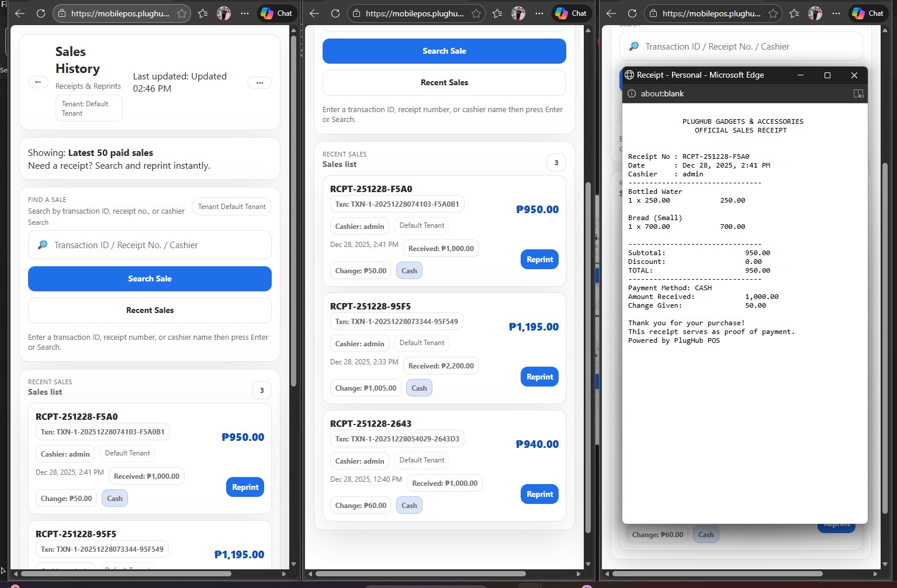Image resolution: width=897 pixels, height=588 pixels.
Task: Click the browser refresh icon
Action: pos(41,13)
